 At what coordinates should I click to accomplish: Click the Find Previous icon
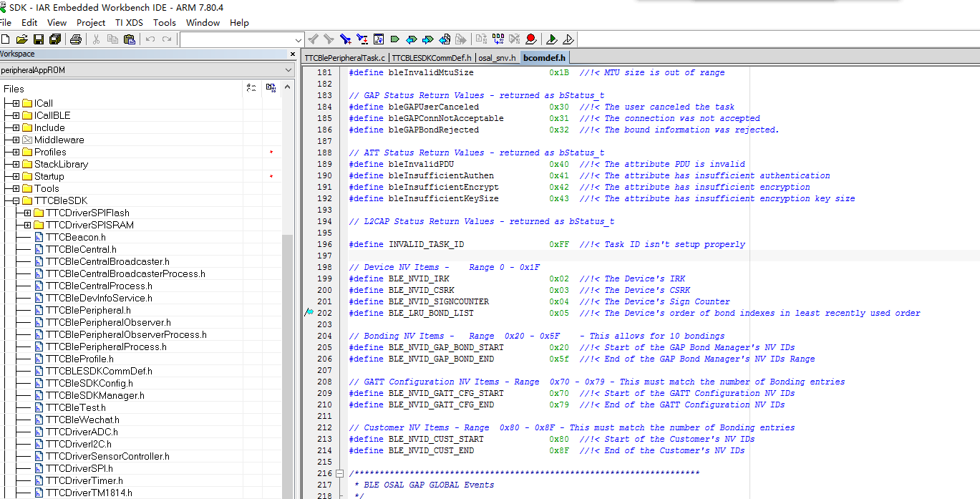coord(313,39)
